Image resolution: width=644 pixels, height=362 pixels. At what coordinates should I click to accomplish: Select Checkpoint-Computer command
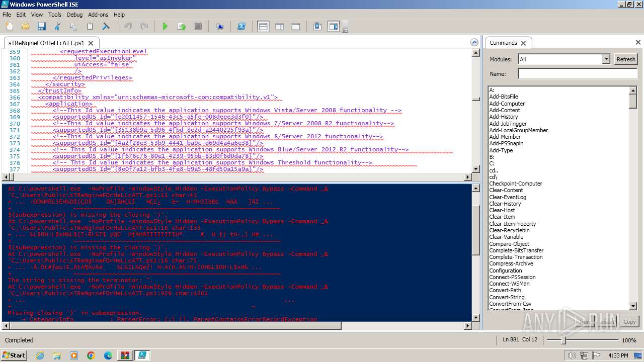[x=516, y=184]
